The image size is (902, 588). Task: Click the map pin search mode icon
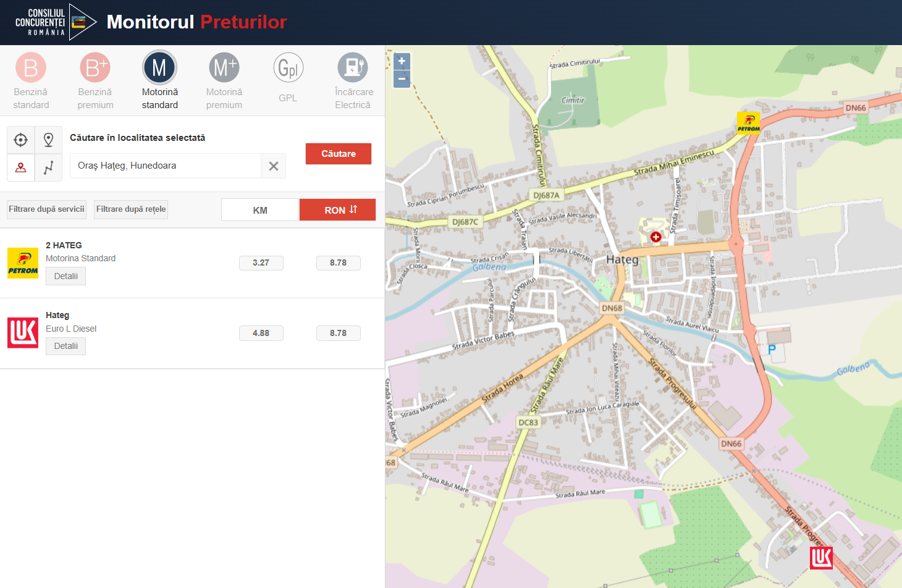(x=48, y=140)
